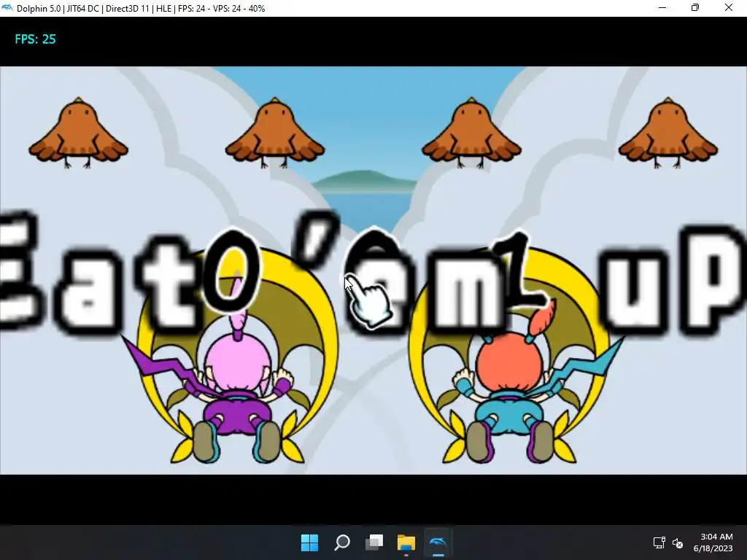Click the leftmost brown bird
747x560 pixels.
(78, 133)
